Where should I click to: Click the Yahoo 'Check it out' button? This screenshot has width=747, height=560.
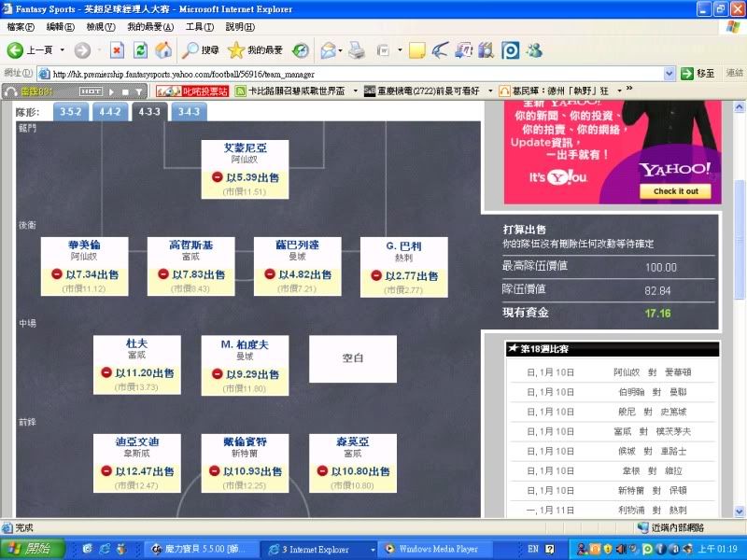[x=675, y=191]
